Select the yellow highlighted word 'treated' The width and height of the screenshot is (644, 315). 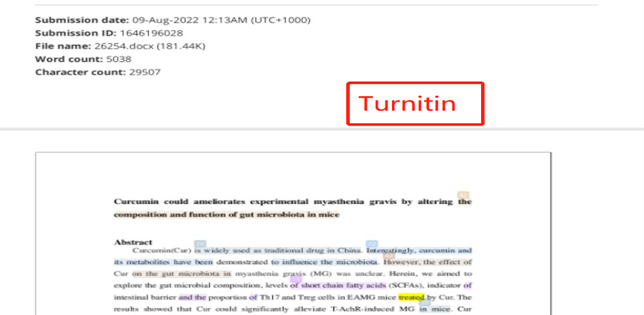pyautogui.click(x=412, y=297)
